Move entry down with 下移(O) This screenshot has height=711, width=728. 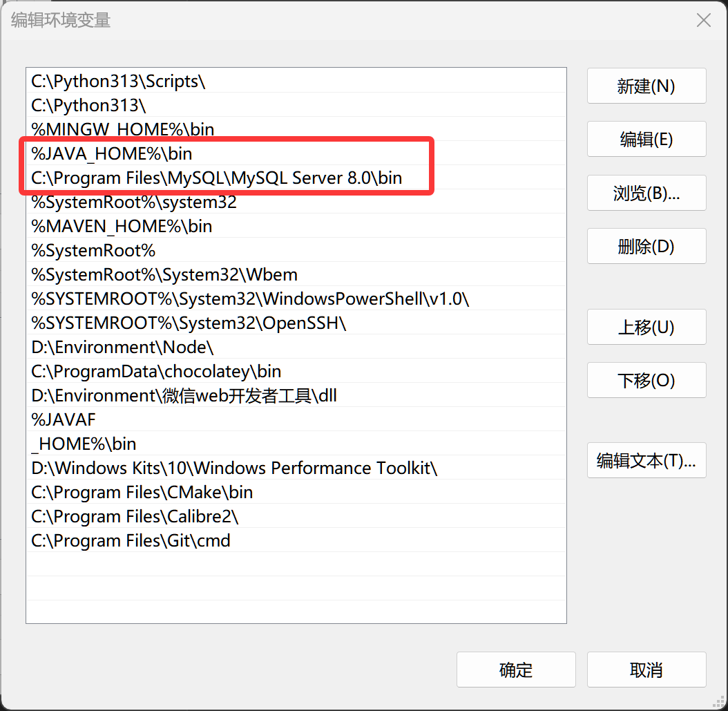(646, 380)
